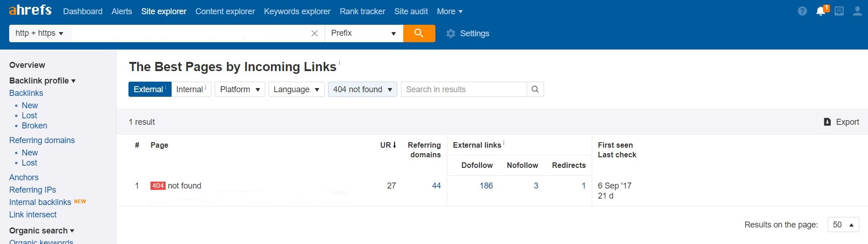Click the Settings gear icon

(451, 33)
